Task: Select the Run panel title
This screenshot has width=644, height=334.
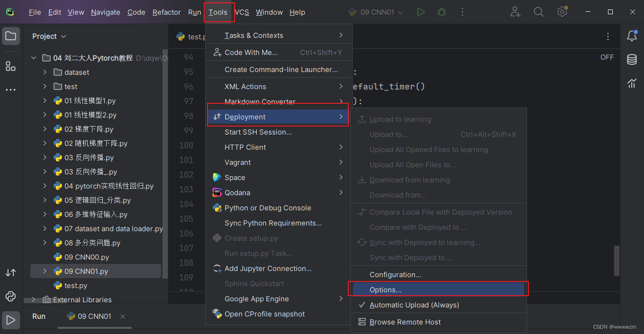Action: 39,316
